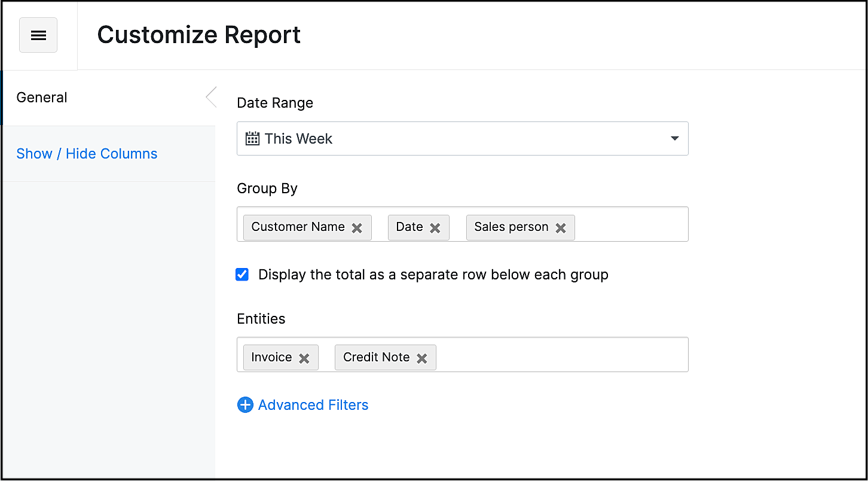
Task: Remove the Credit Note entity tag
Action: point(422,358)
